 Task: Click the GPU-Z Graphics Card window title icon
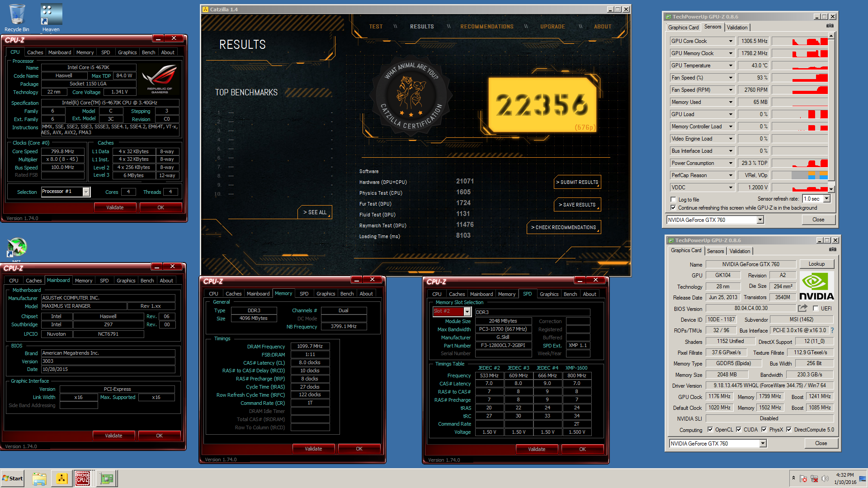(x=671, y=240)
